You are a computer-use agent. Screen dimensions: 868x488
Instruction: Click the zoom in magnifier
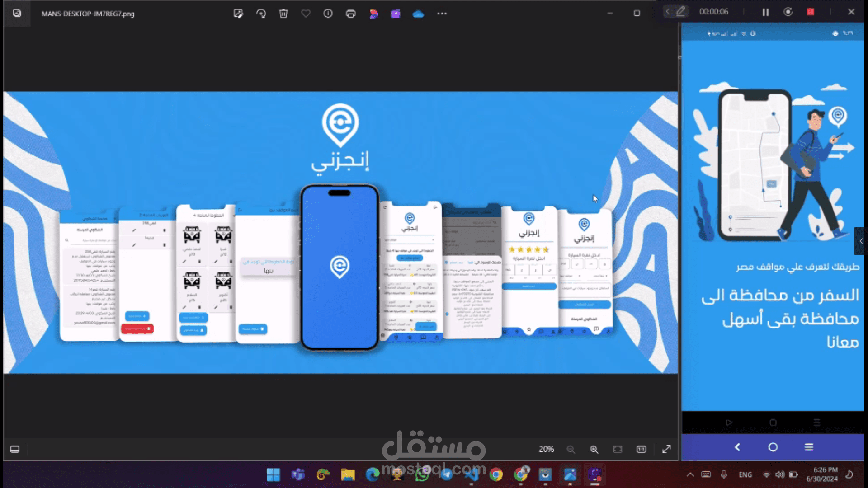coord(594,449)
